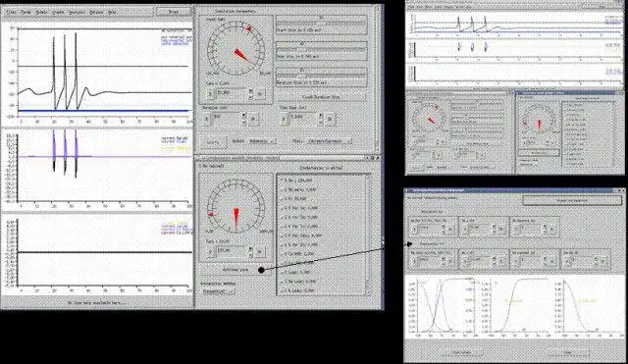Click the currents plot with purple spikes
The image size is (628, 364).
click(103, 168)
